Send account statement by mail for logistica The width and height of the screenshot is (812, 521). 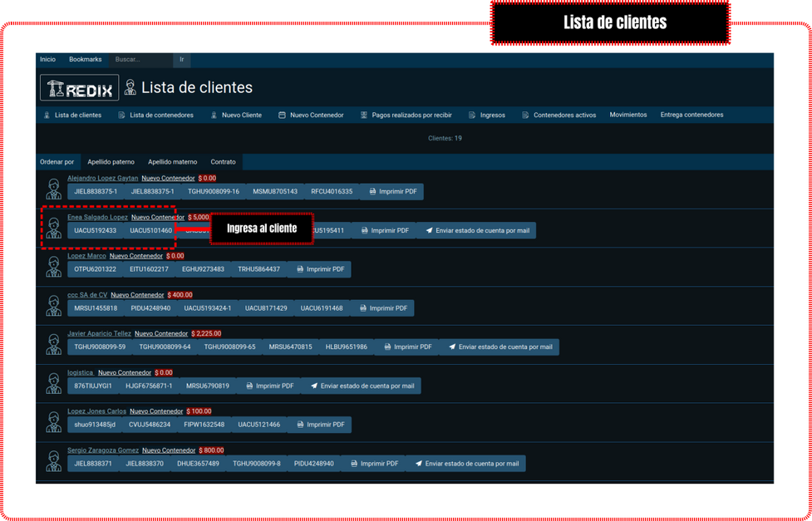(361, 386)
